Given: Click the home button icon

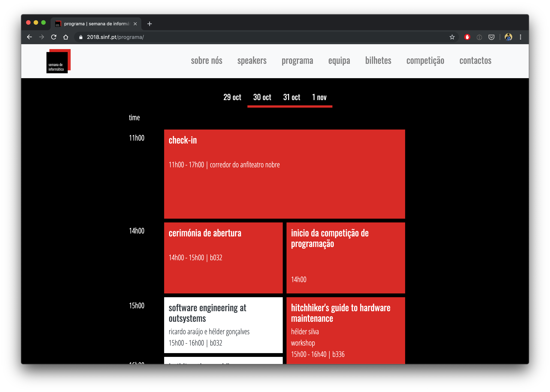Looking at the screenshot, I should tap(66, 37).
